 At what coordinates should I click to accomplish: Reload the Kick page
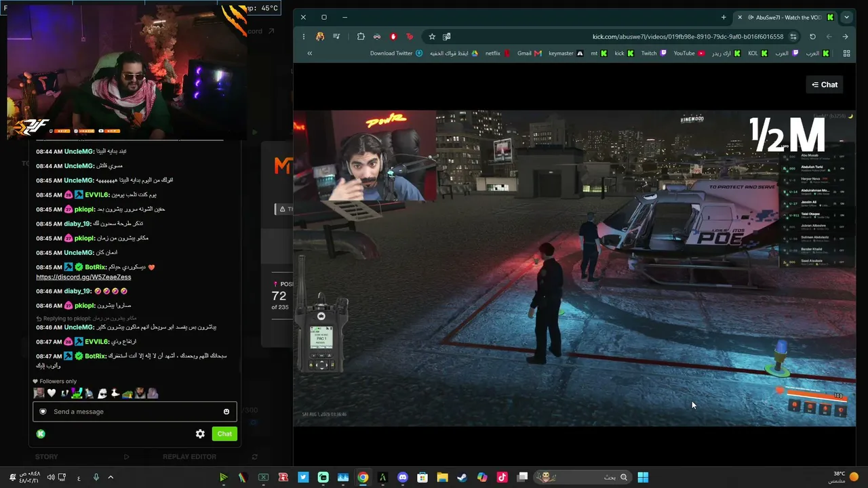[812, 37]
